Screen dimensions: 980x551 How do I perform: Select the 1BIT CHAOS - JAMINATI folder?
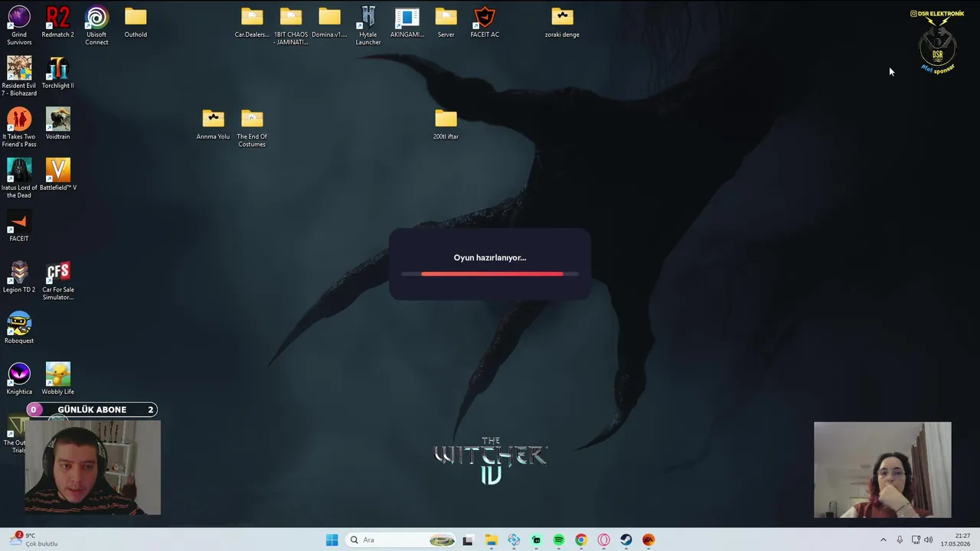click(291, 26)
